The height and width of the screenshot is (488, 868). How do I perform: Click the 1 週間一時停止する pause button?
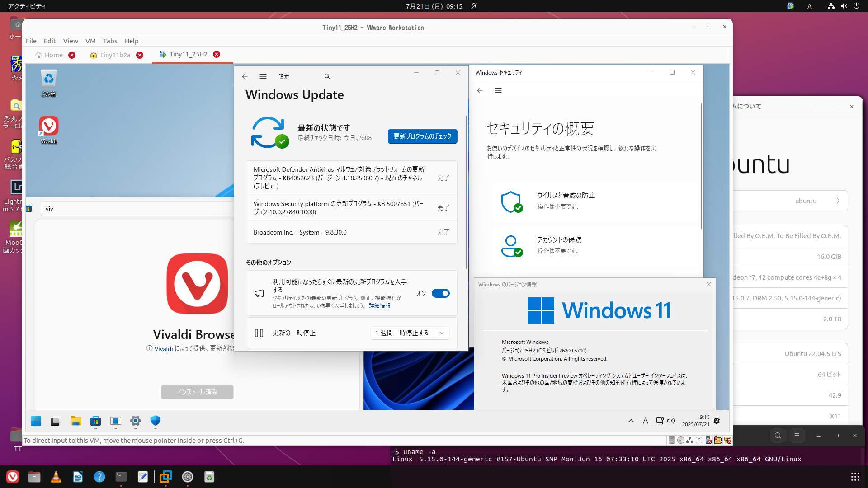click(x=402, y=333)
